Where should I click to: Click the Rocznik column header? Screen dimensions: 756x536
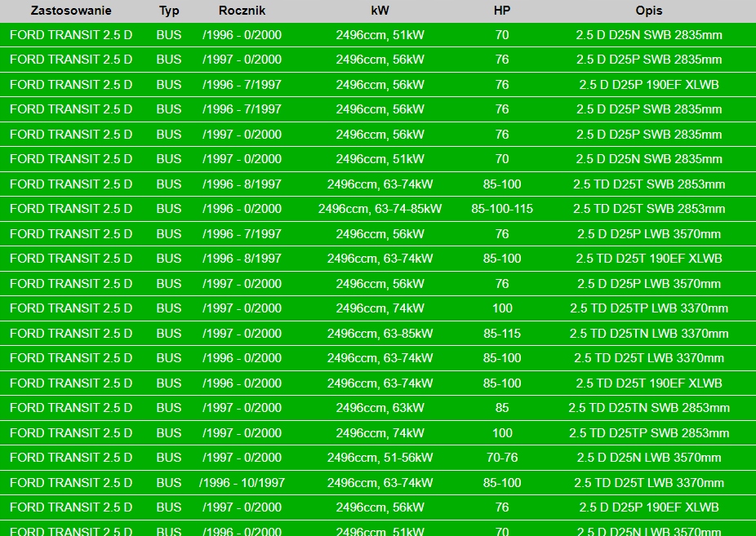pyautogui.click(x=242, y=11)
